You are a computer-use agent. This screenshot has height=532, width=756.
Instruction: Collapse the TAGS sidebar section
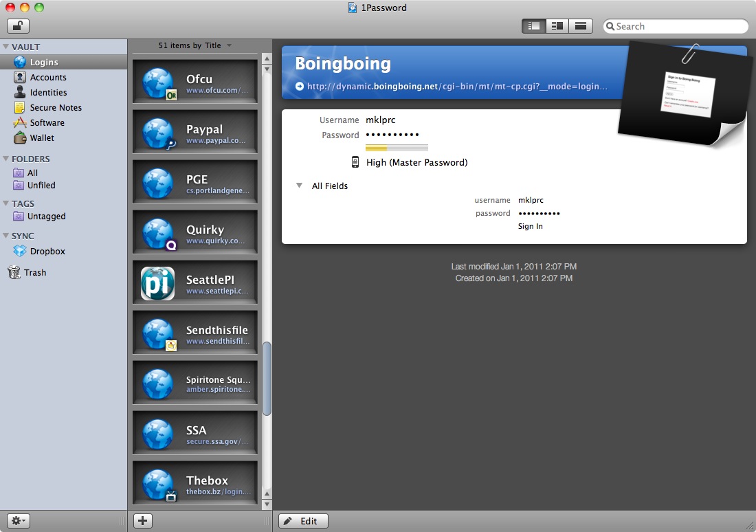(x=5, y=203)
